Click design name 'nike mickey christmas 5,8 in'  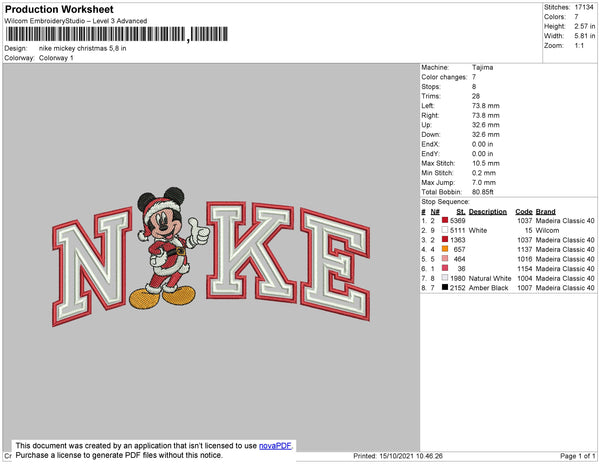pos(82,48)
